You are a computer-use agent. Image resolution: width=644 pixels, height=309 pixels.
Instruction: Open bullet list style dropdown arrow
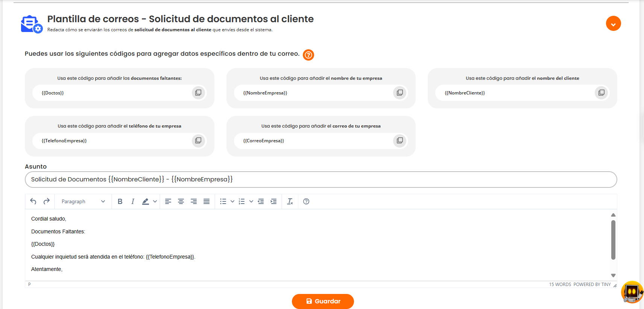click(x=232, y=201)
